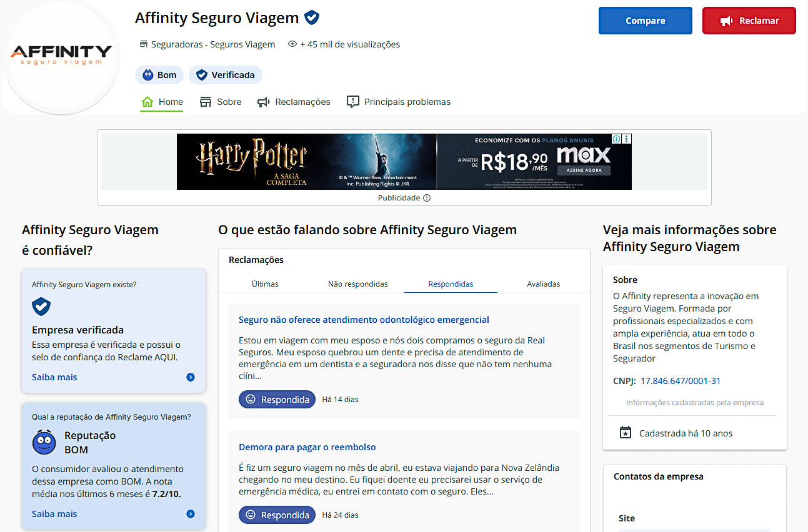Click the info icon next to Publicidade

click(x=427, y=198)
